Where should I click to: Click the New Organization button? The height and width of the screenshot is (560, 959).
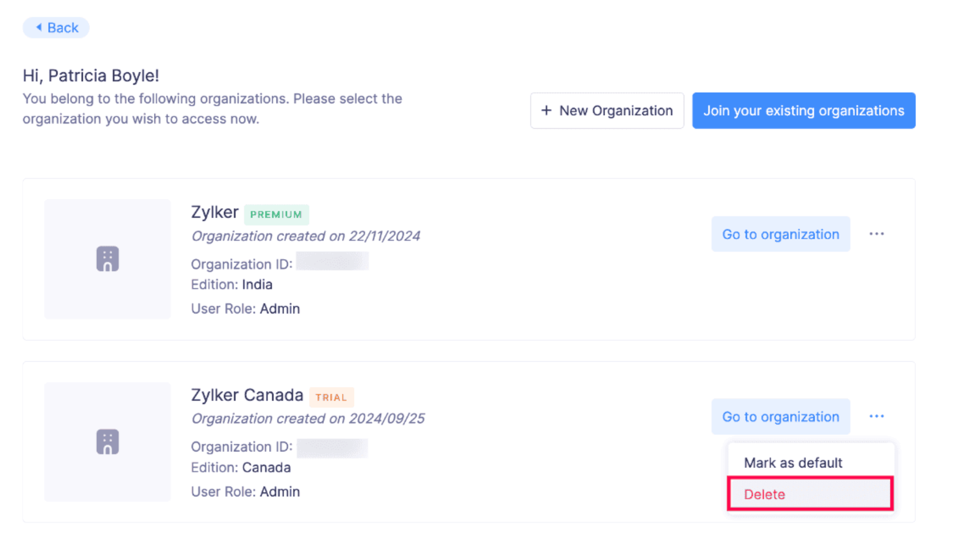(607, 111)
